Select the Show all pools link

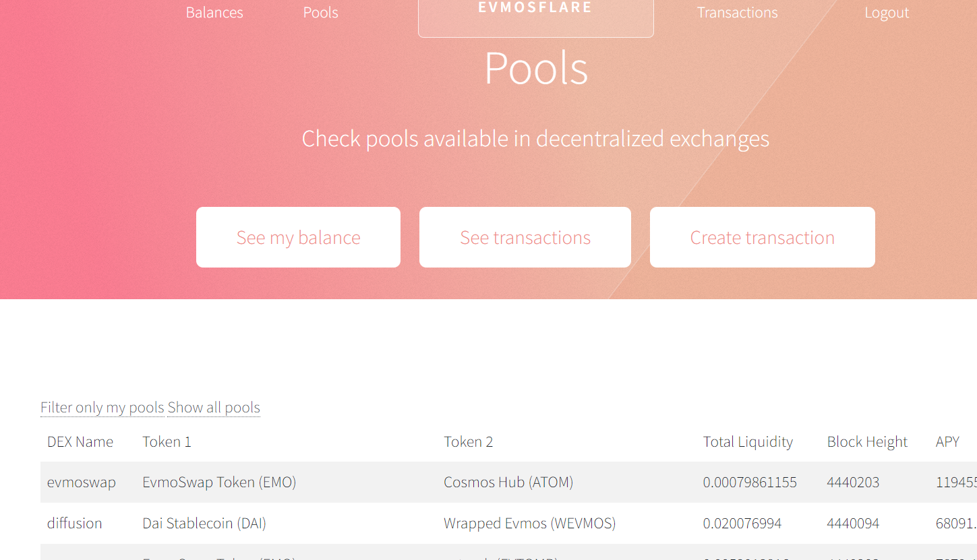[214, 408]
